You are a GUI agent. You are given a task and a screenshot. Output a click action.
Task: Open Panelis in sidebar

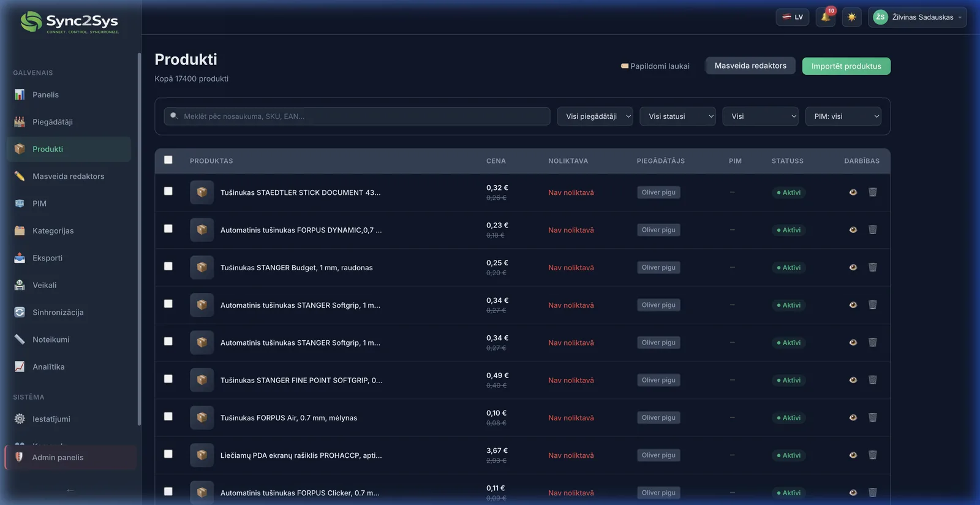click(69, 94)
